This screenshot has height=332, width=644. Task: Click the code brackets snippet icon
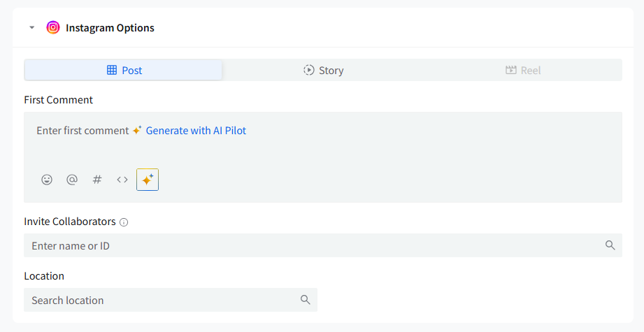point(122,180)
